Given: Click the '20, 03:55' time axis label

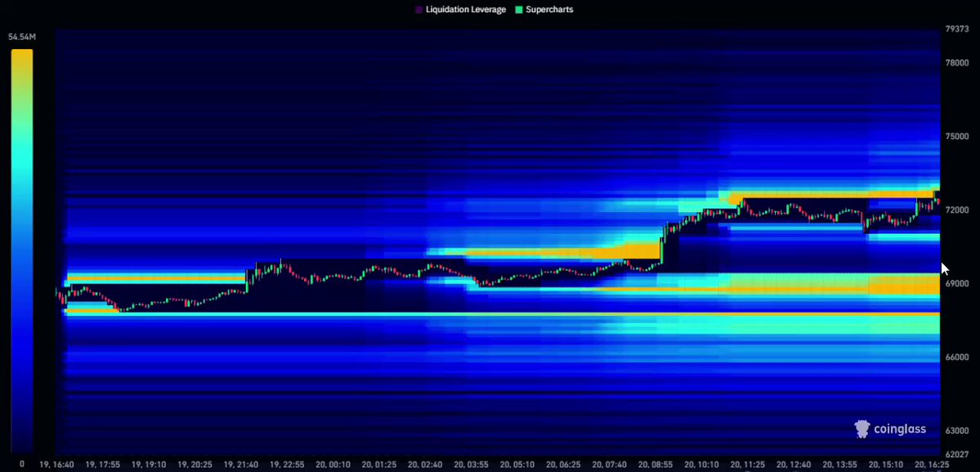Looking at the screenshot, I should [472, 465].
